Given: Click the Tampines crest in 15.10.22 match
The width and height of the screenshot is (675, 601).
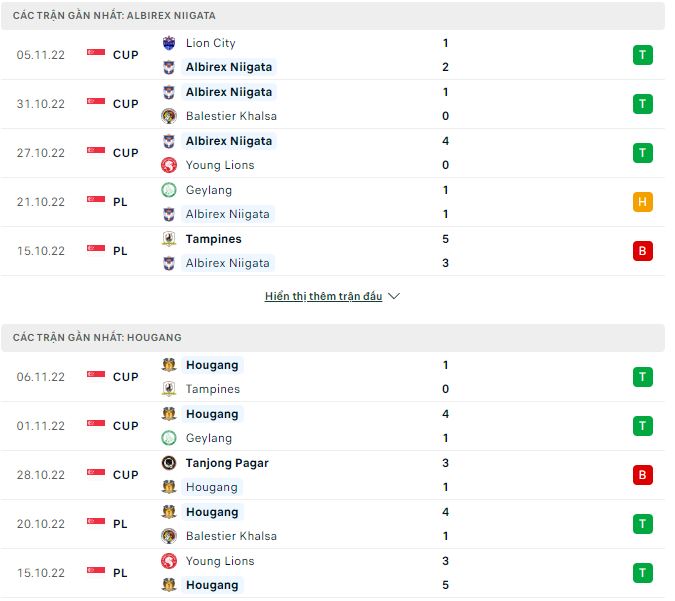Looking at the screenshot, I should [x=168, y=239].
